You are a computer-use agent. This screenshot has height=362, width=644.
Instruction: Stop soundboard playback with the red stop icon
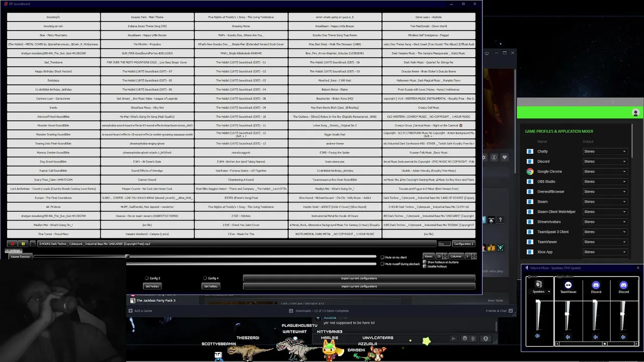coord(13,244)
